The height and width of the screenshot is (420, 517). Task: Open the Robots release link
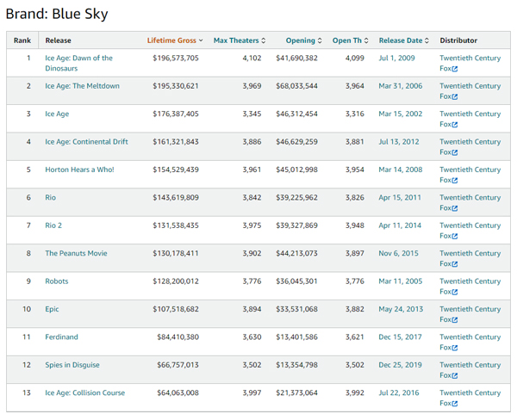coord(57,281)
